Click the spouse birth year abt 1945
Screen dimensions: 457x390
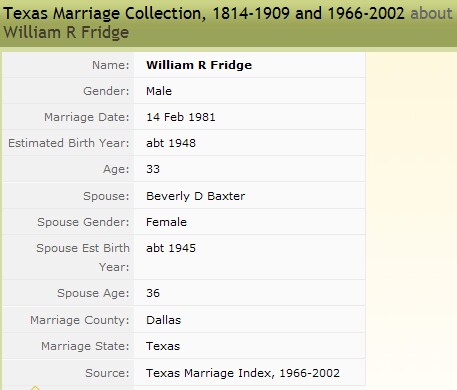[x=171, y=248]
